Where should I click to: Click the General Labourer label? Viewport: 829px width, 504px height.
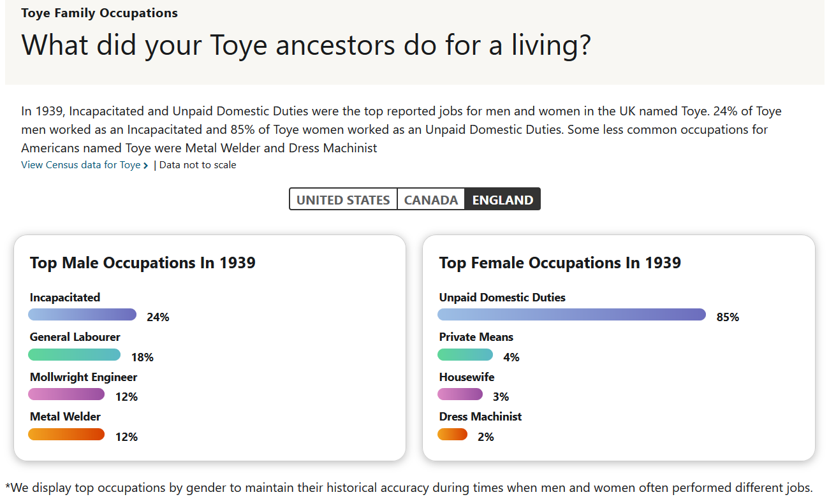tap(75, 337)
